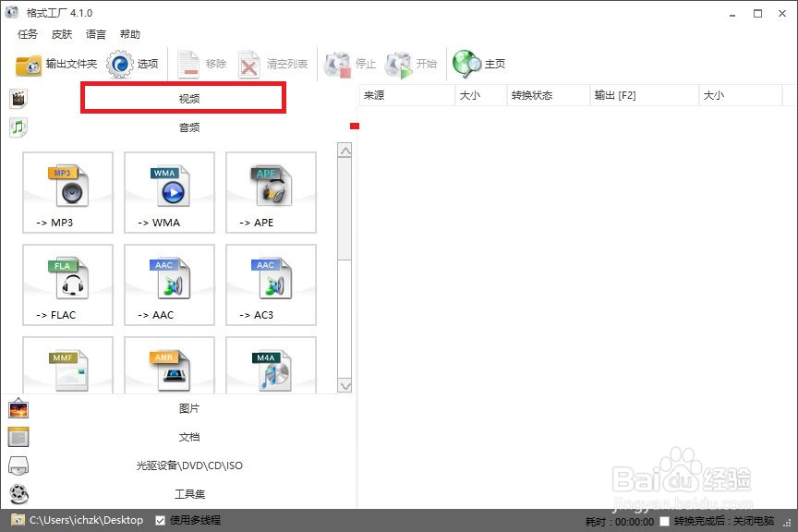Open the 帮助 help menu
Image resolution: width=798 pixels, height=532 pixels.
(x=130, y=34)
